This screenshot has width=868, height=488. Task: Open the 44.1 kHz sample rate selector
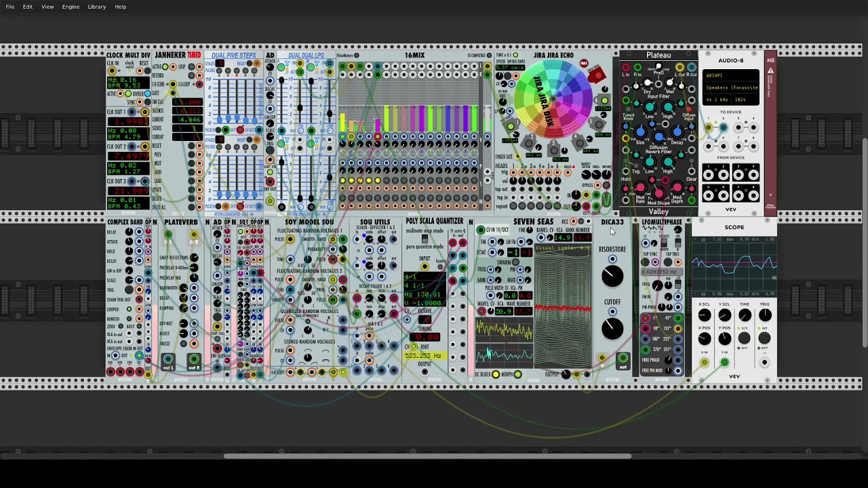tap(717, 100)
